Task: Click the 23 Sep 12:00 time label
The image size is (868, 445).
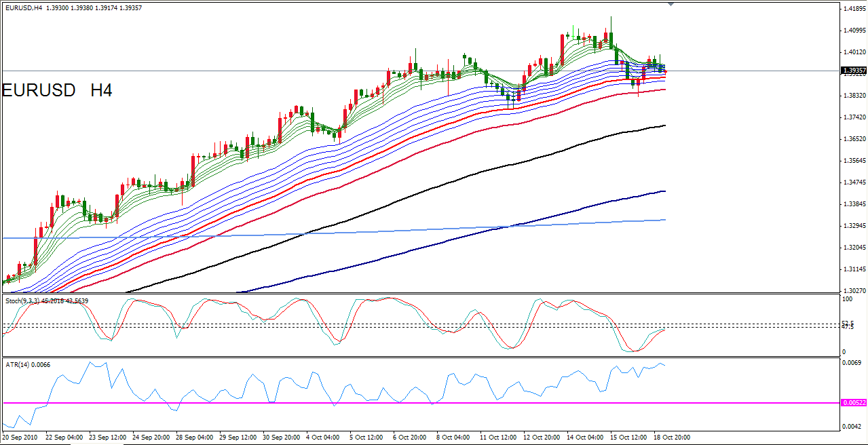Action: [109, 437]
